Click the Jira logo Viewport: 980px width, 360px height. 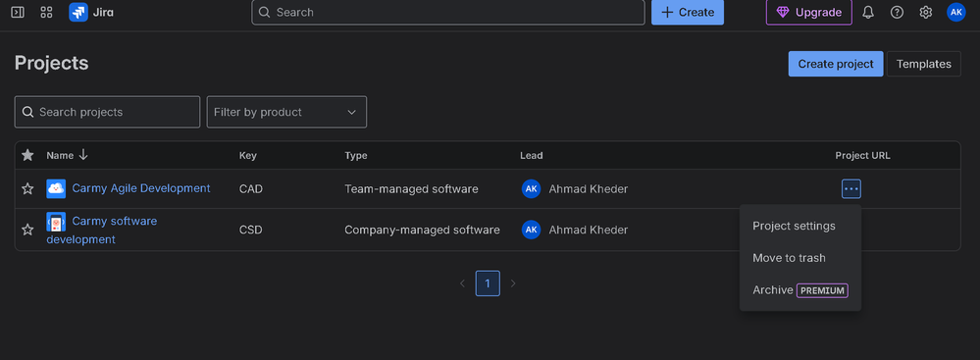[x=91, y=12]
